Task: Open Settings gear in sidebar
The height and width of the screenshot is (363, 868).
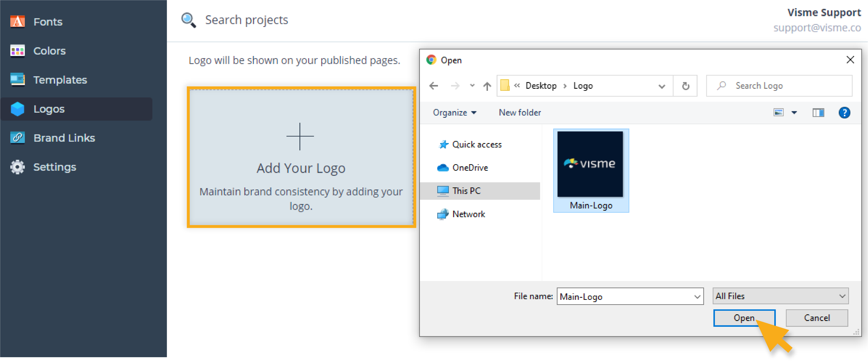Action: coord(18,167)
